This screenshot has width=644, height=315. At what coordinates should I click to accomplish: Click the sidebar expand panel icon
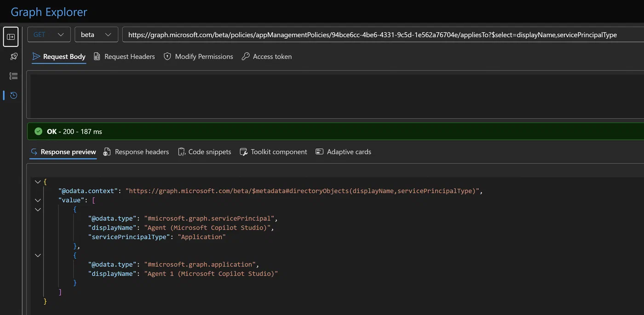[x=11, y=37]
